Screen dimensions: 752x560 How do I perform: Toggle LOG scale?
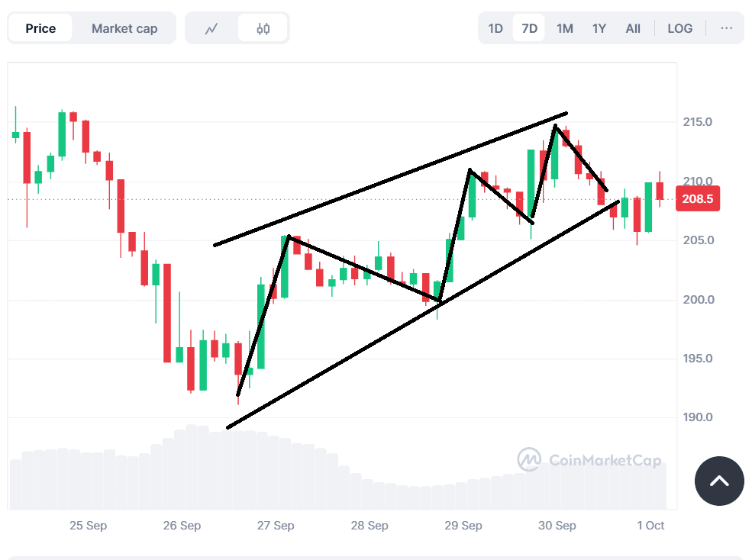[x=679, y=29]
